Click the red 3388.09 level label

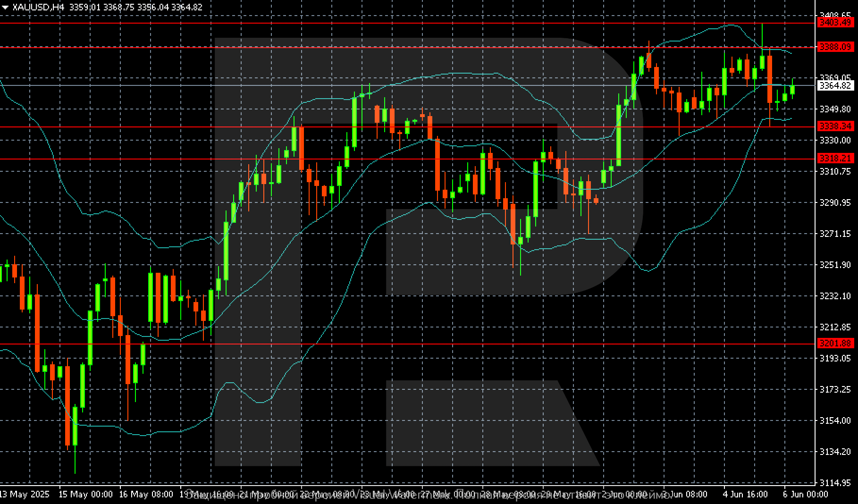(x=835, y=47)
